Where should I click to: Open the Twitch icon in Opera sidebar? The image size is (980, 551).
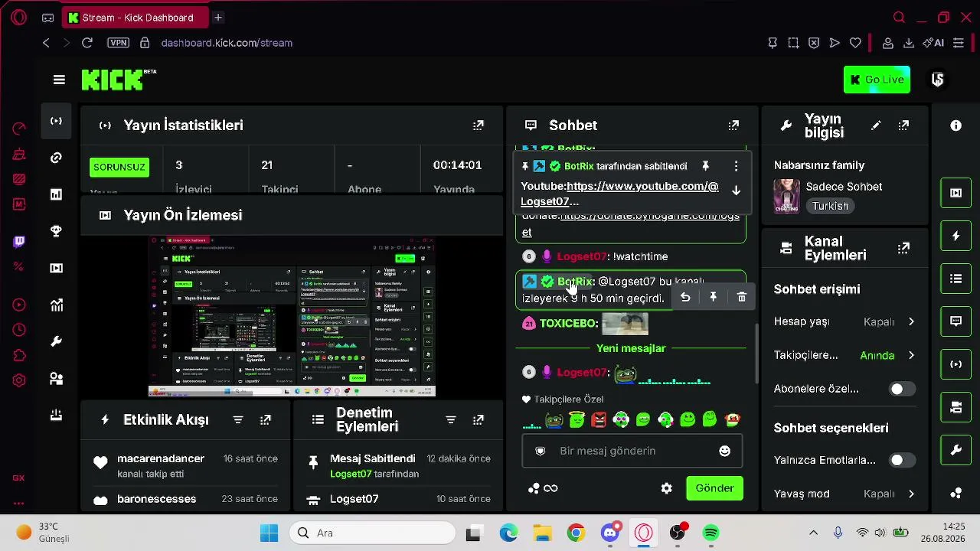19,242
